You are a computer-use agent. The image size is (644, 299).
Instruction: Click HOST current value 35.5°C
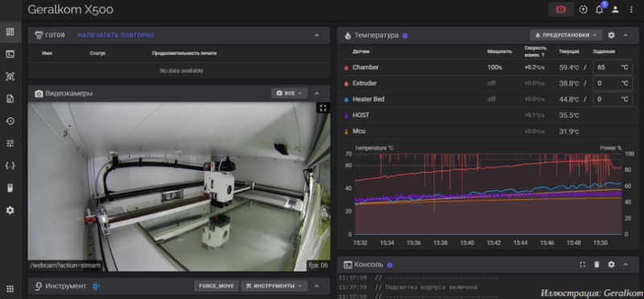pyautogui.click(x=569, y=115)
